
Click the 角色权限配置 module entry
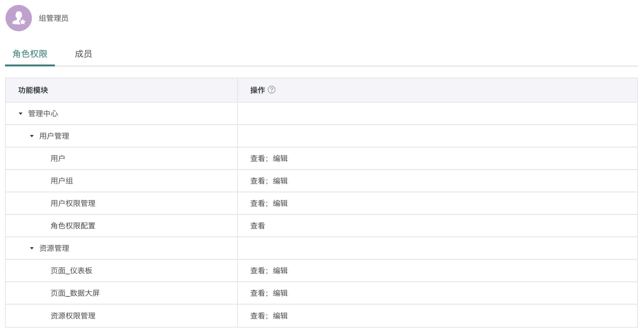click(x=73, y=226)
